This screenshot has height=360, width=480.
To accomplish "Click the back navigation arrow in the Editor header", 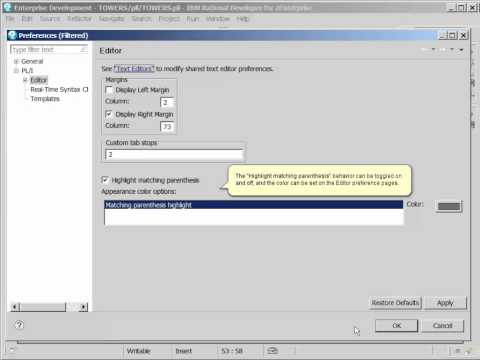I will (x=425, y=50).
